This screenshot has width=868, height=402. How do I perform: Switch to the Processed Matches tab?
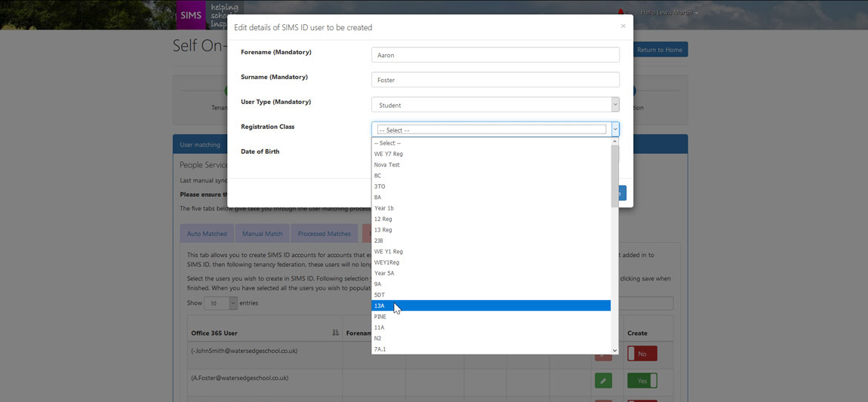(325, 233)
